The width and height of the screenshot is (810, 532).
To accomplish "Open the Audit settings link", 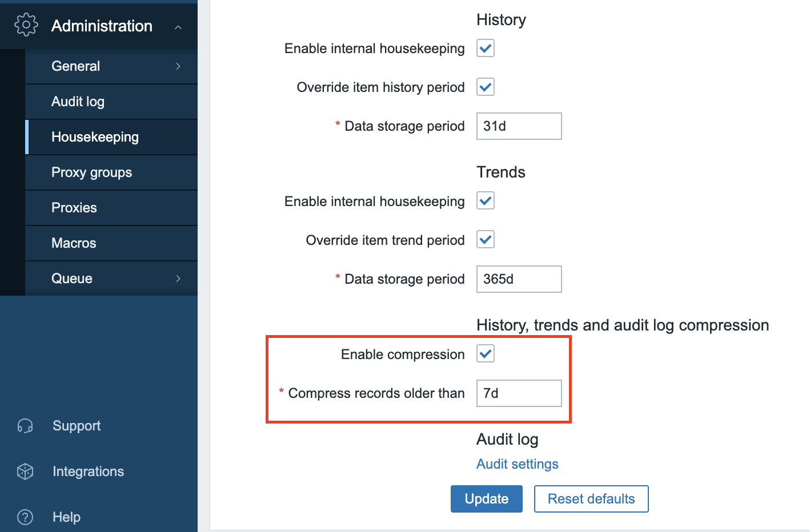I will (x=517, y=464).
